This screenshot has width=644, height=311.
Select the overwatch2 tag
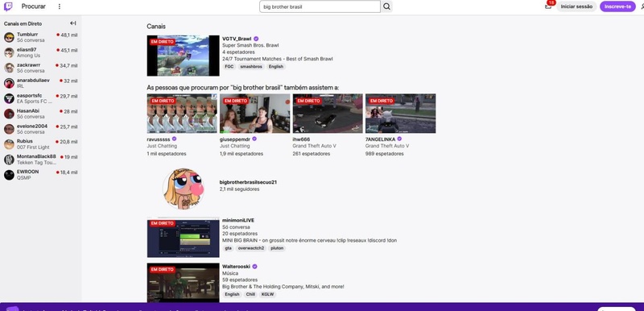[251, 248]
